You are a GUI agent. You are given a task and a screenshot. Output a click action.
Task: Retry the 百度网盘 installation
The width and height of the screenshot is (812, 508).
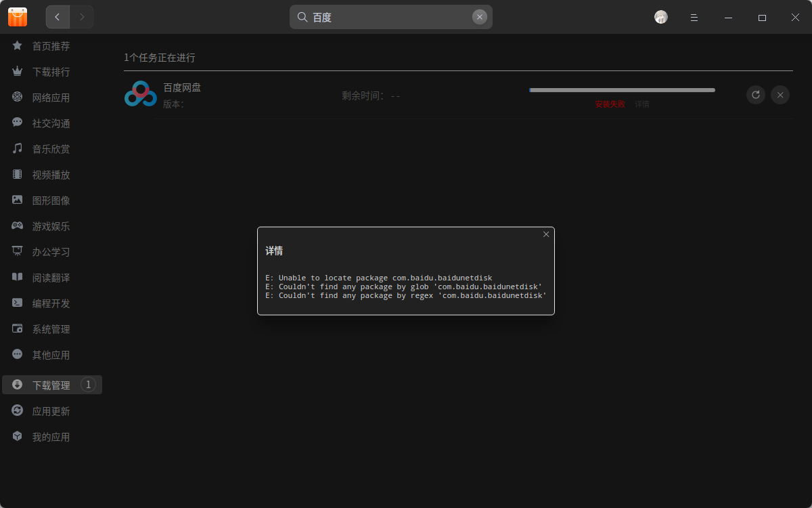pyautogui.click(x=756, y=95)
